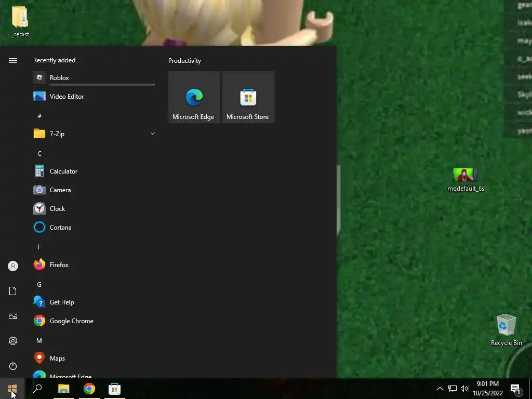532x399 pixels.
Task: Open the Maps app
Action: click(x=94, y=358)
